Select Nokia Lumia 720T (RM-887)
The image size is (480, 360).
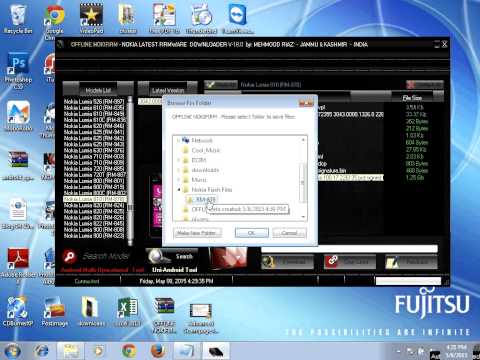pos(95,175)
